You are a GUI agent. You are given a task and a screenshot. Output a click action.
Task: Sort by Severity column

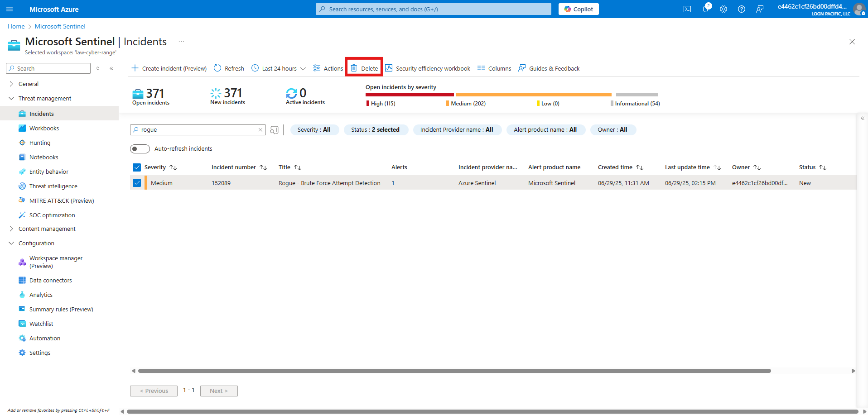(160, 167)
